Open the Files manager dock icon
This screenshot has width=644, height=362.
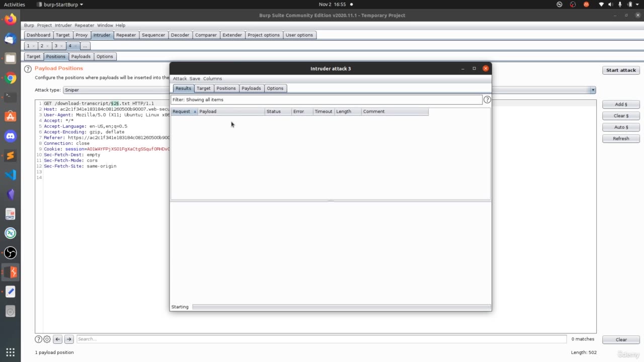[x=10, y=58]
